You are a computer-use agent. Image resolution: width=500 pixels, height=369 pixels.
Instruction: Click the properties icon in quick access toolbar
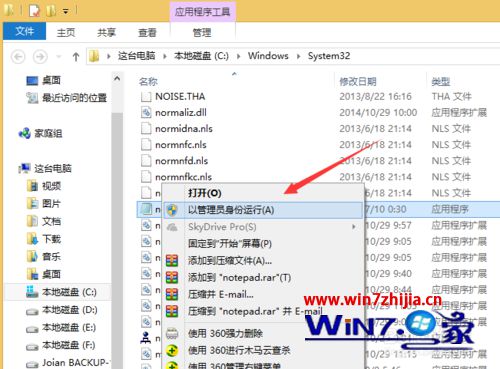pyautogui.click(x=34, y=11)
